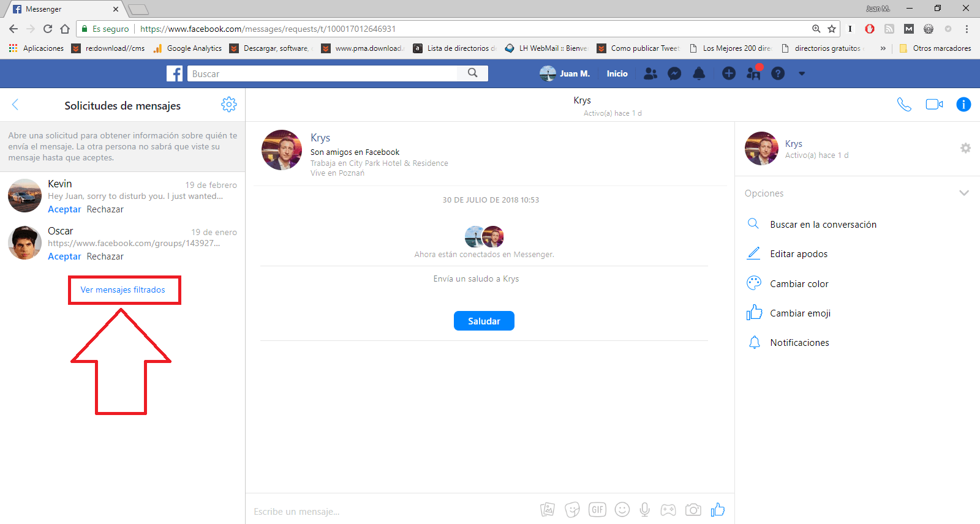Image resolution: width=980 pixels, height=524 pixels.
Task: Accept Oscar's message request
Action: pyautogui.click(x=64, y=256)
